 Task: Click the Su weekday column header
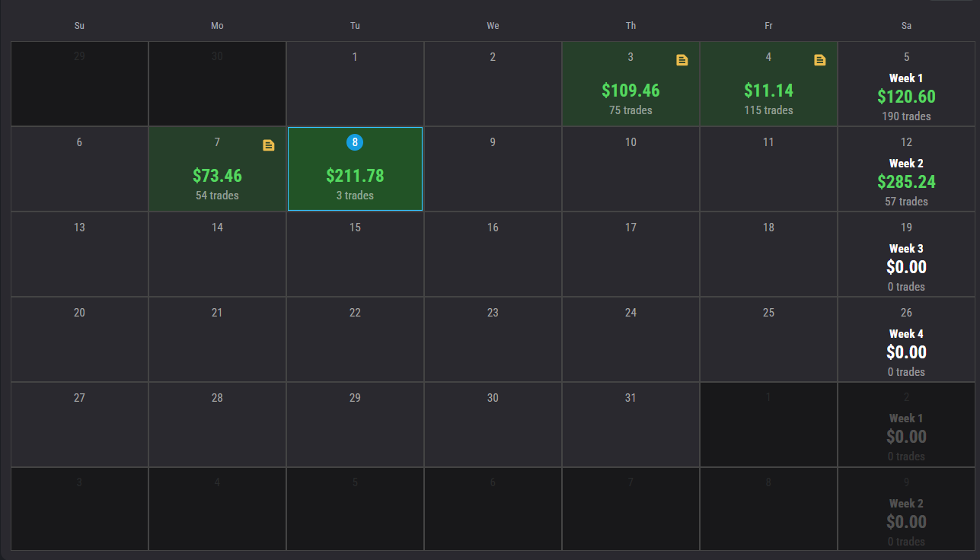pyautogui.click(x=79, y=25)
